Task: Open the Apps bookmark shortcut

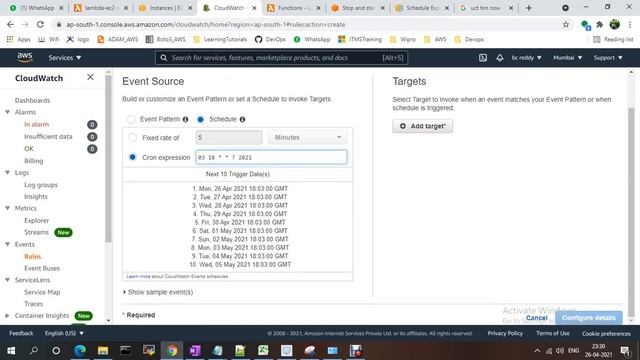Action: (x=19, y=40)
